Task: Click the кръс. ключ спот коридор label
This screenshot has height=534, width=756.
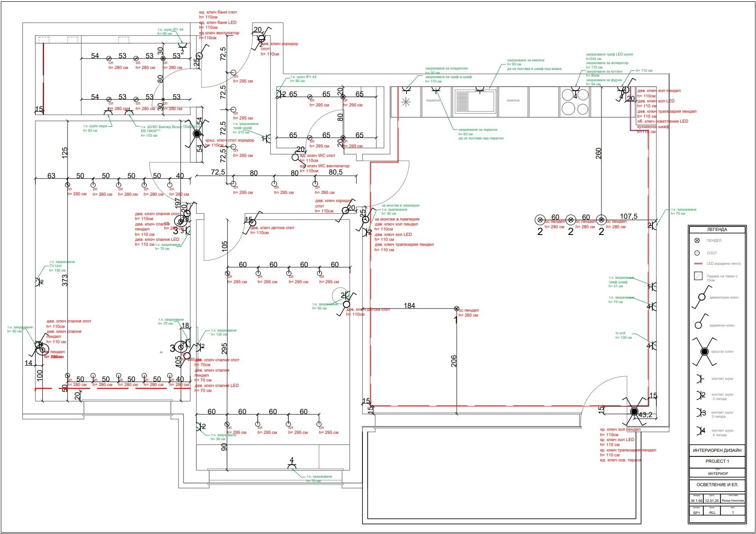Action: click(x=230, y=140)
